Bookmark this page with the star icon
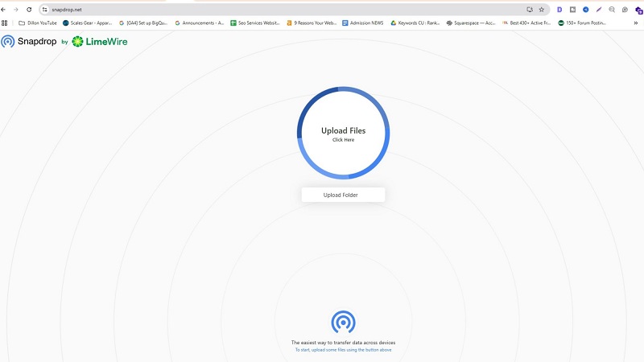The width and height of the screenshot is (644, 362). (x=541, y=9)
